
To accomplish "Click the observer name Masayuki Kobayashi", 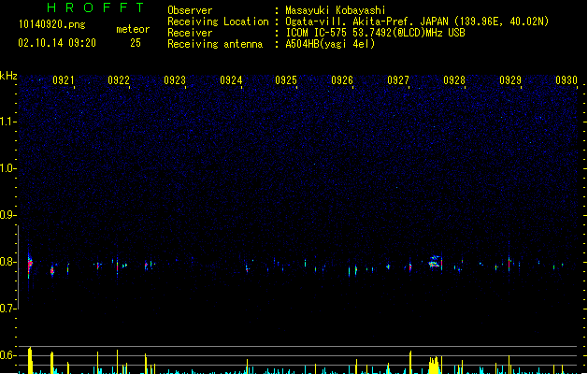I will click(336, 10).
